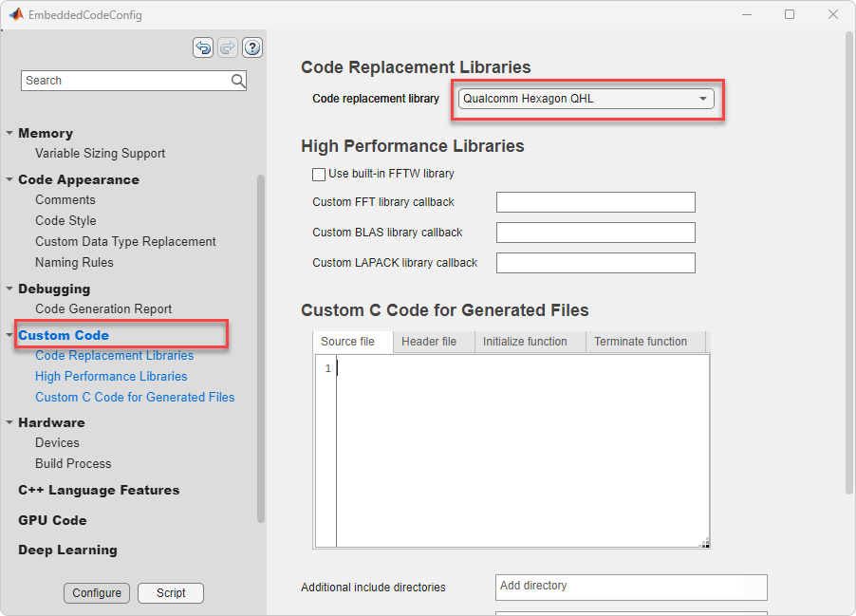Click the search magnifier icon

238,81
